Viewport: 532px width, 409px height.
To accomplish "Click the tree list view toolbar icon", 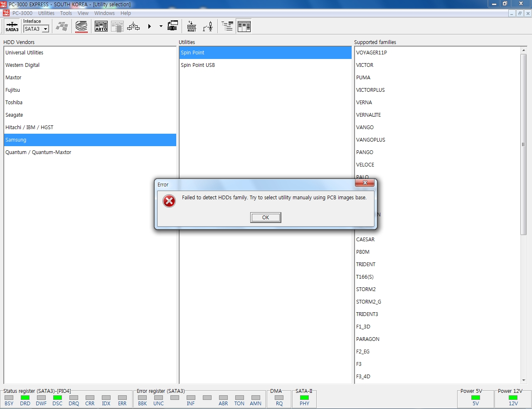I will [227, 27].
